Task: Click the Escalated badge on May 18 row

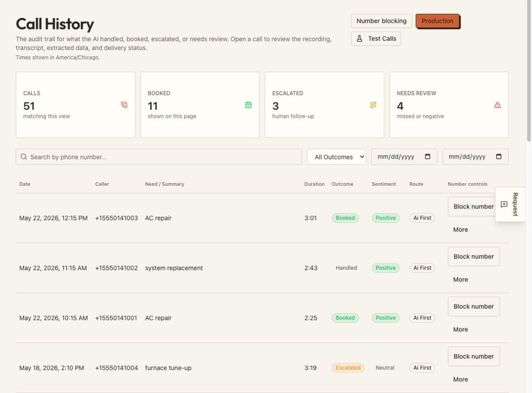Action: click(348, 368)
